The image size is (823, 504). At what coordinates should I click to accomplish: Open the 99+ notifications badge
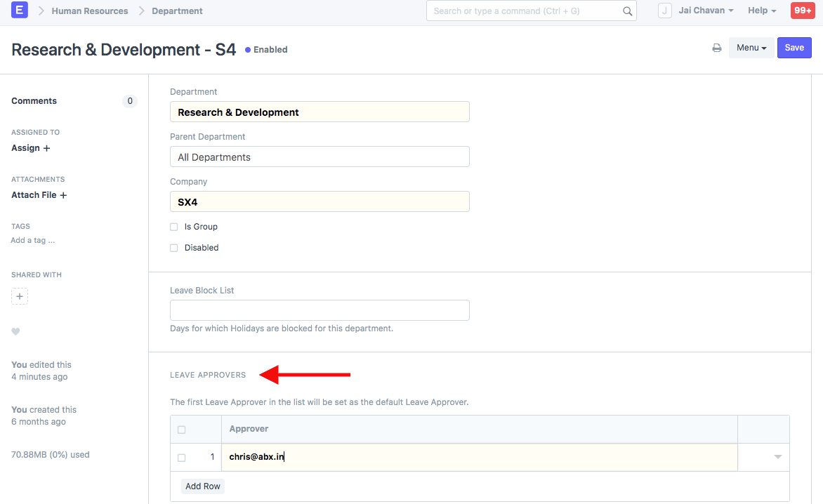pos(803,11)
